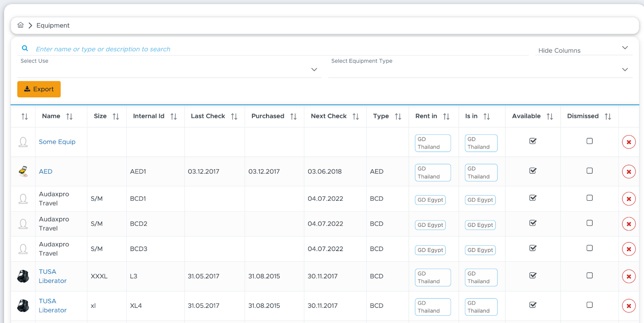The height and width of the screenshot is (323, 644).
Task: Go to the home breadcrumb icon
Action: (21, 25)
